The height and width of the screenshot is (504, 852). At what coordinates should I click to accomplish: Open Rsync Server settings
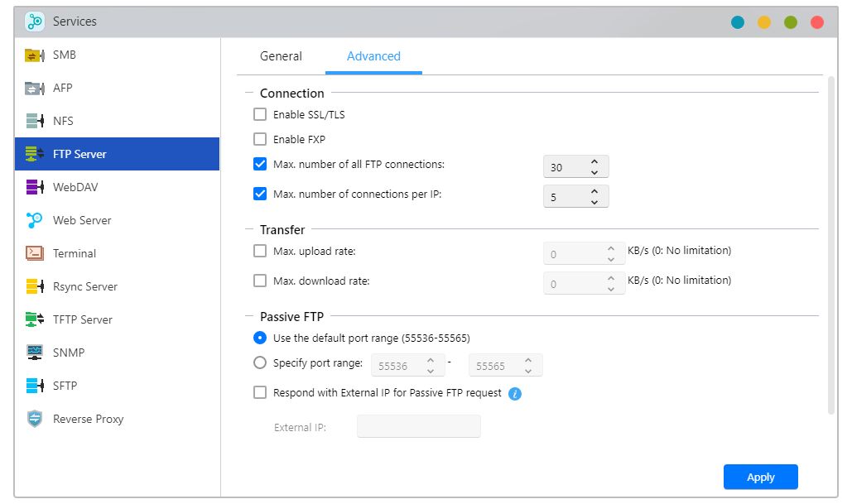point(84,287)
